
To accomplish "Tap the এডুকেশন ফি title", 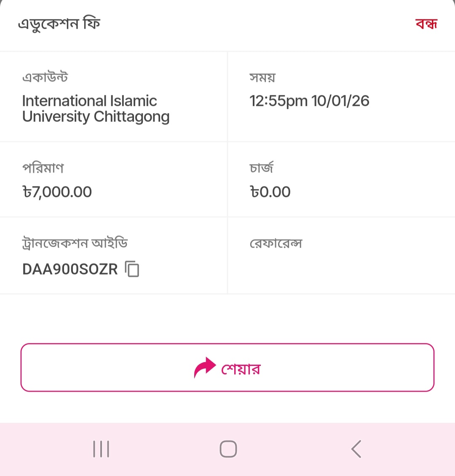I will coord(59,24).
